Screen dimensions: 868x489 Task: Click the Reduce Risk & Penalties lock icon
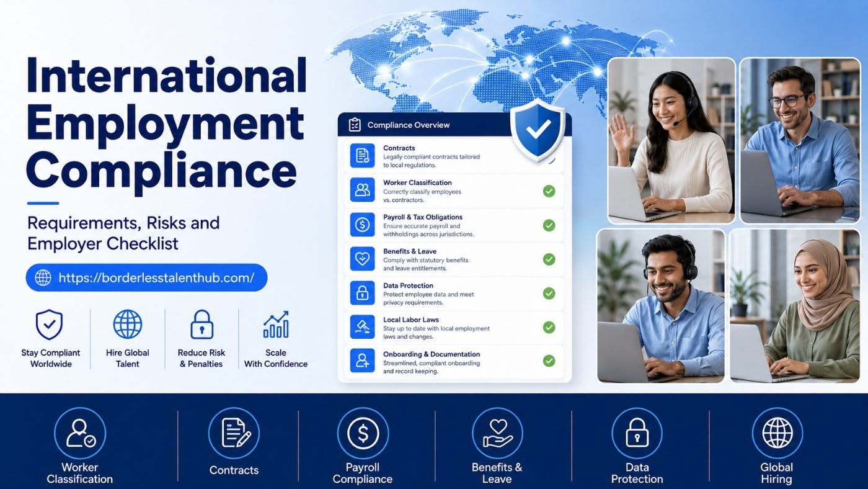[x=201, y=325]
